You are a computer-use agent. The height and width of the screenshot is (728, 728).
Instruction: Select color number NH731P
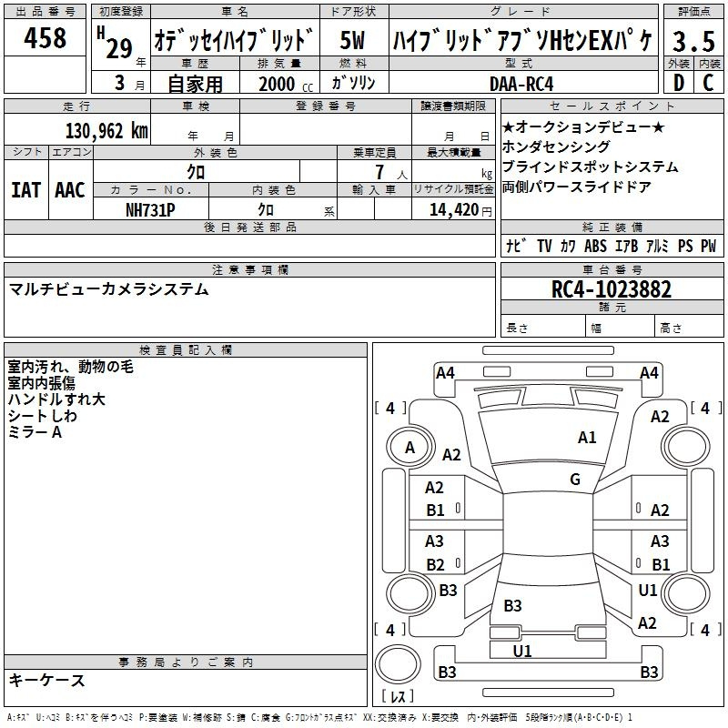click(x=150, y=210)
